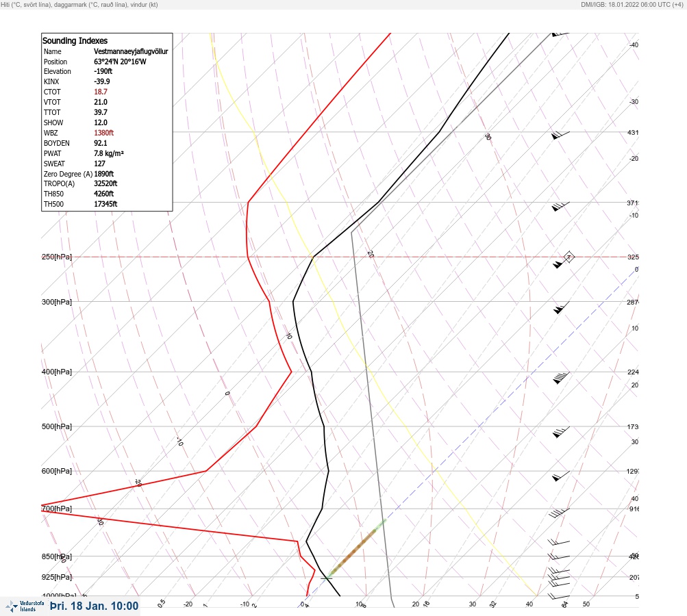Click the 850[hPa] pressure level label
Viewport: 687px width, 616px height.
click(57, 557)
